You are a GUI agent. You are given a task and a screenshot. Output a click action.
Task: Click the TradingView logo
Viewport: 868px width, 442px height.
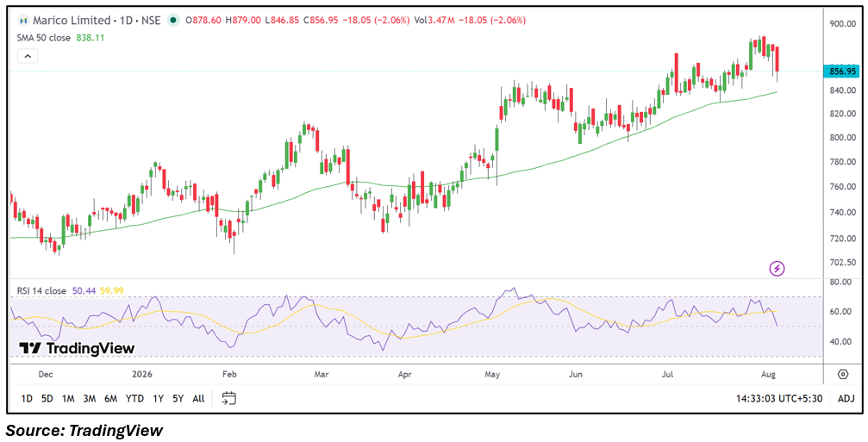click(x=77, y=348)
